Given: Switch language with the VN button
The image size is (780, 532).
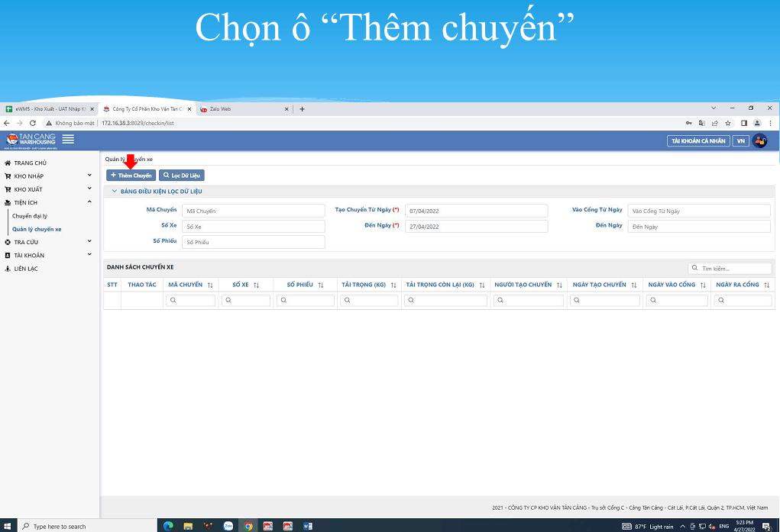Looking at the screenshot, I should pyautogui.click(x=741, y=141).
